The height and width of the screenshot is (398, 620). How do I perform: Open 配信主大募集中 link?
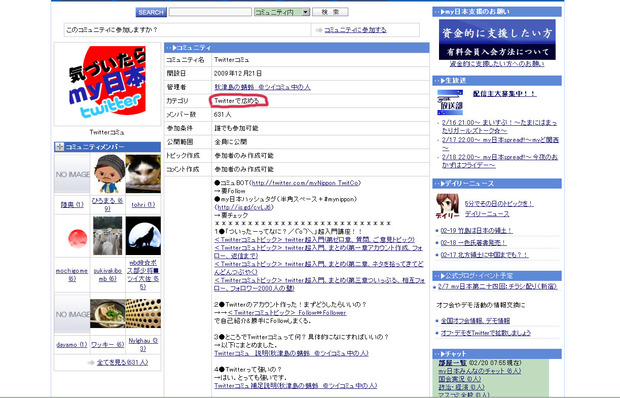tap(504, 94)
